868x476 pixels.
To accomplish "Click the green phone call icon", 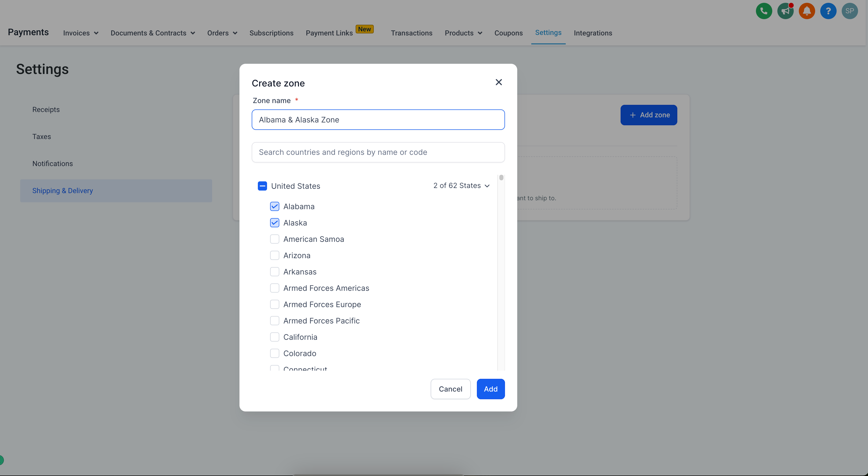I will point(764,11).
